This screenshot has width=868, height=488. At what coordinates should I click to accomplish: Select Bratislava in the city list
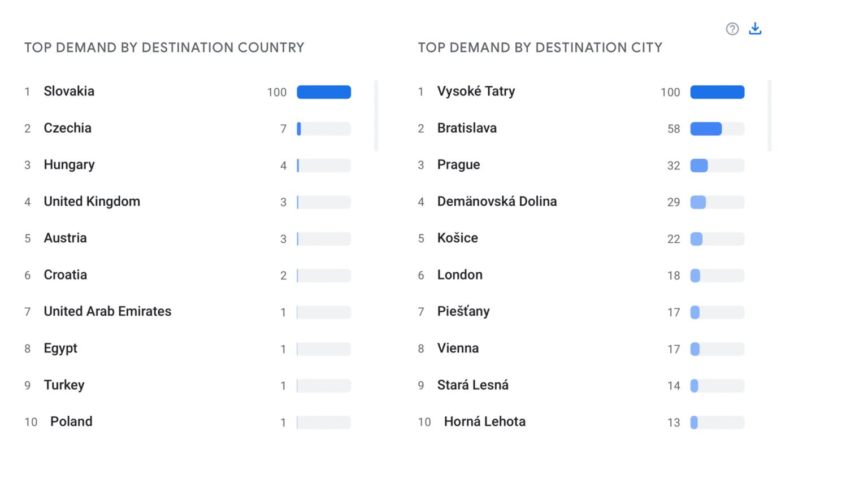click(467, 128)
